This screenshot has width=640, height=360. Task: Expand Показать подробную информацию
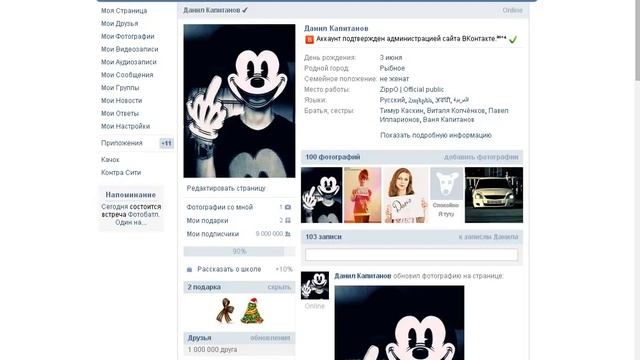[436, 135]
